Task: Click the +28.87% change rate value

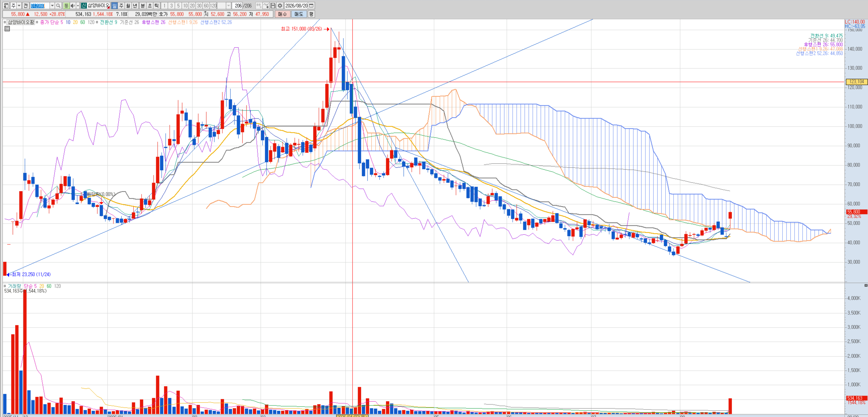Action: (57, 14)
